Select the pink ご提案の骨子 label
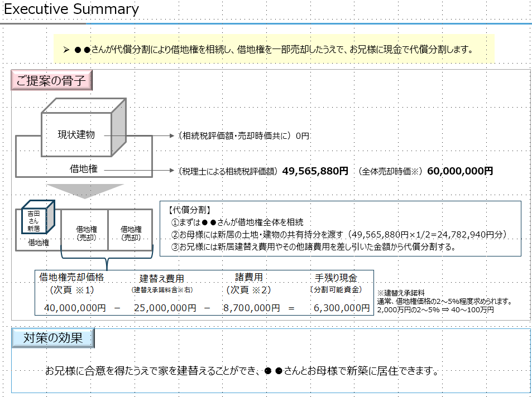Image resolution: width=532 pixels, height=397 pixels. coord(51,80)
